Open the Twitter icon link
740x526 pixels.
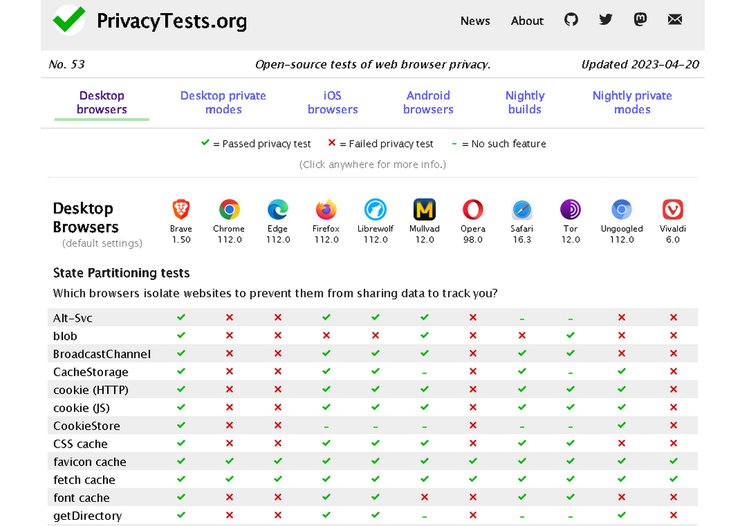(605, 20)
